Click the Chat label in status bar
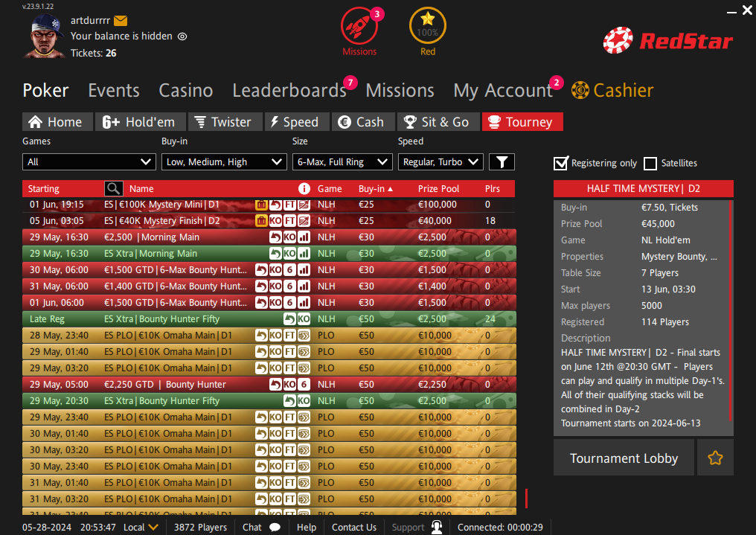Screen dimensions: 756x535 click(x=252, y=528)
